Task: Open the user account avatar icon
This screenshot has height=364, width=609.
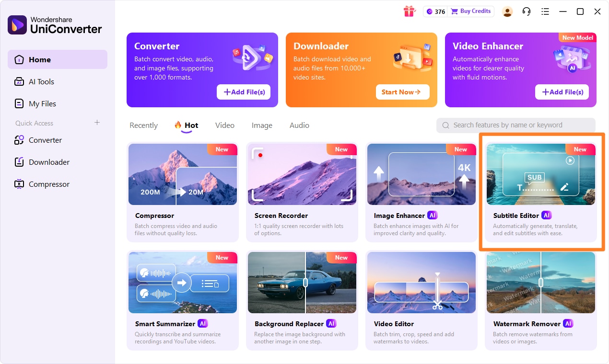Action: click(507, 11)
